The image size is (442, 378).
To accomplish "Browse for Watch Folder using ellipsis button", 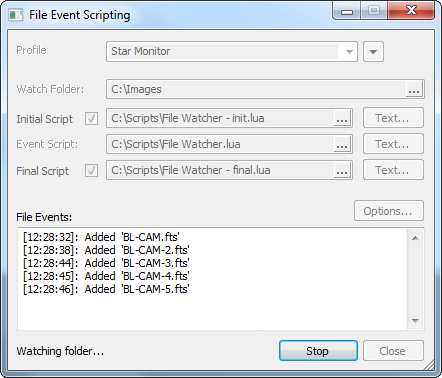I will pyautogui.click(x=414, y=89).
